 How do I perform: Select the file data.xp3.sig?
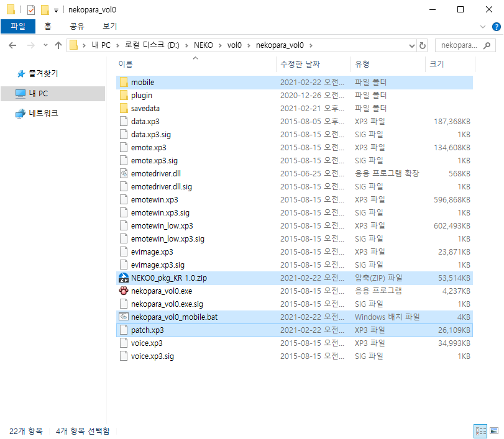pyautogui.click(x=294, y=135)
